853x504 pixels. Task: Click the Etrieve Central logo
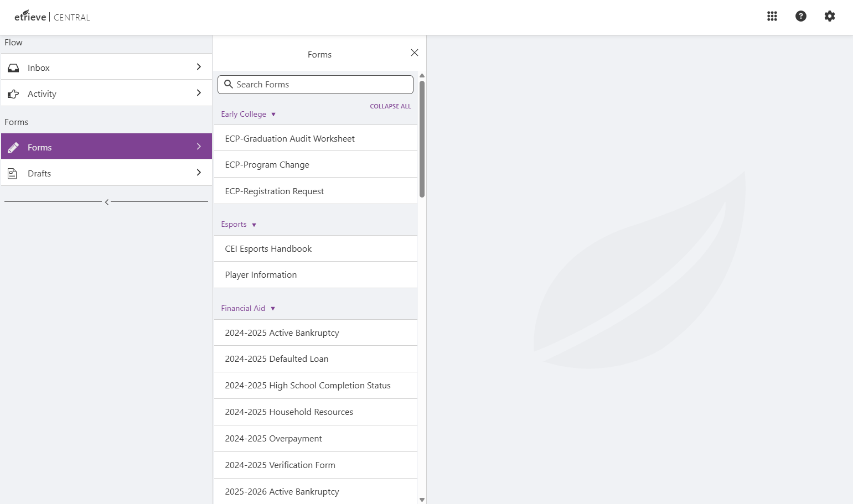click(x=52, y=16)
